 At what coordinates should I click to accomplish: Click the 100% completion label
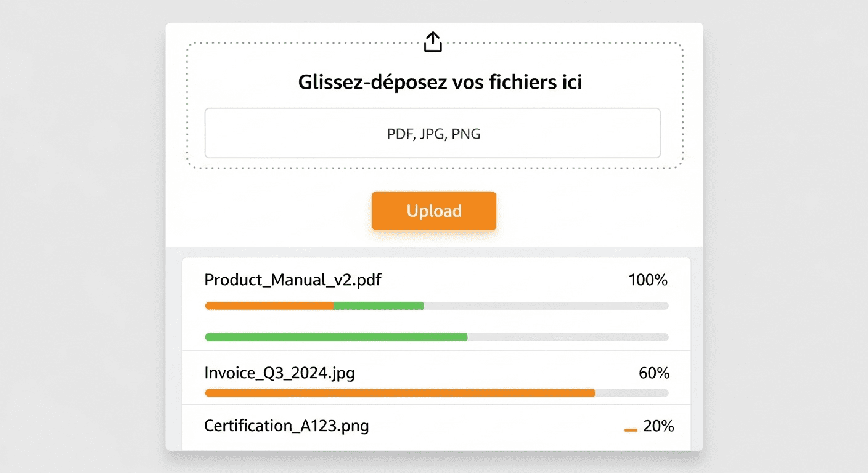point(647,280)
